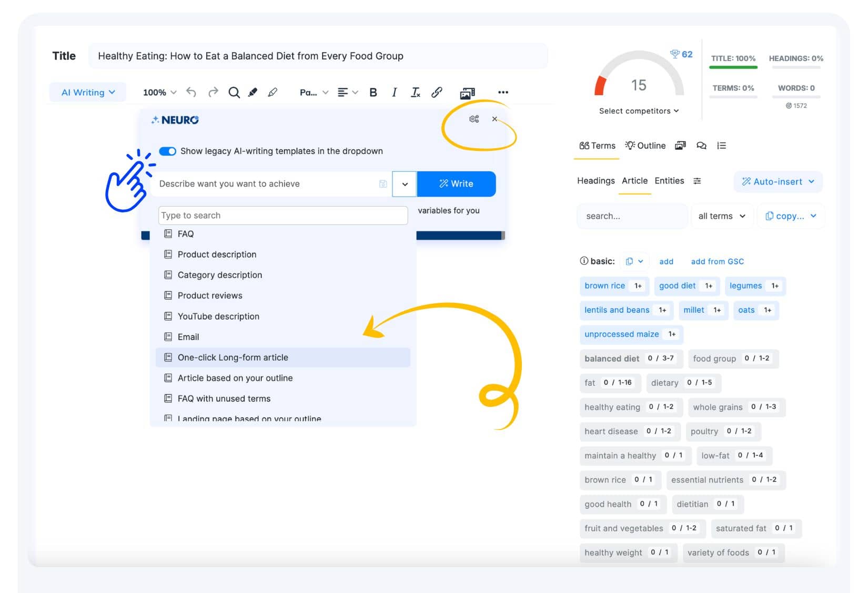Choose the Email template
Screen dimensions: 868x593
point(283,337)
